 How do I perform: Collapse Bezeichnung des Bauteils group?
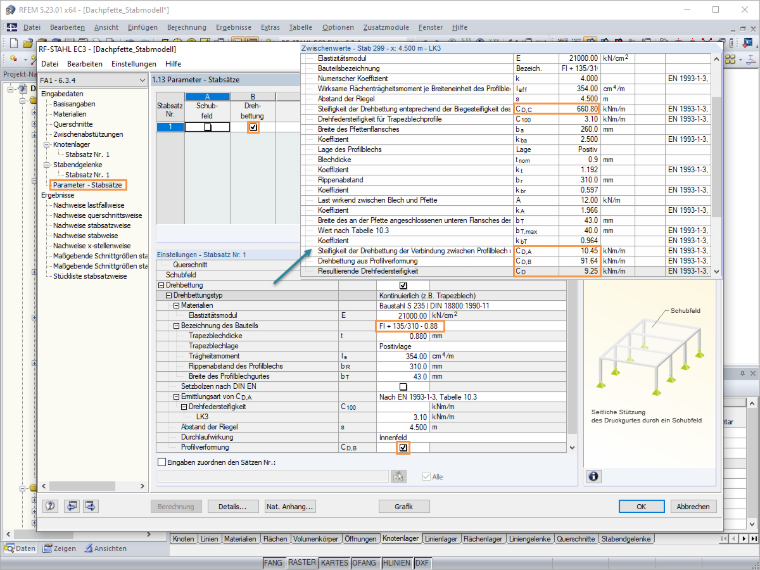[x=176, y=326]
